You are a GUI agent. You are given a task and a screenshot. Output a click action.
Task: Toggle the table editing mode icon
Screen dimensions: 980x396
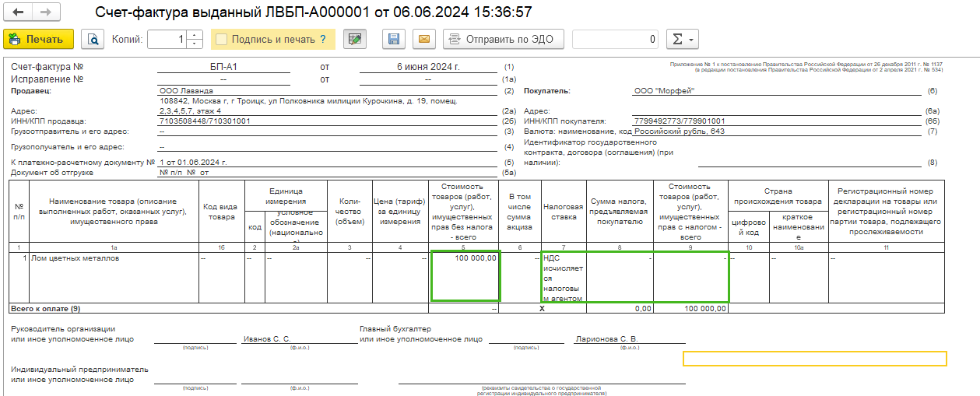pyautogui.click(x=355, y=39)
